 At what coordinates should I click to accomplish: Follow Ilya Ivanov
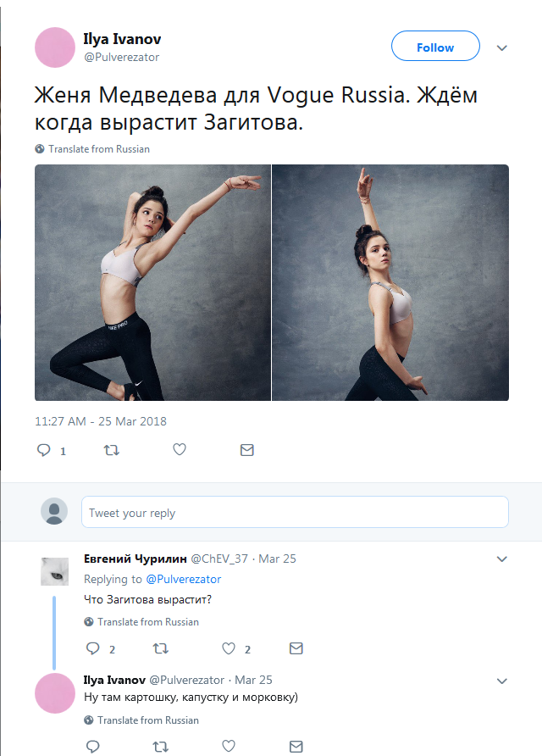(435, 47)
